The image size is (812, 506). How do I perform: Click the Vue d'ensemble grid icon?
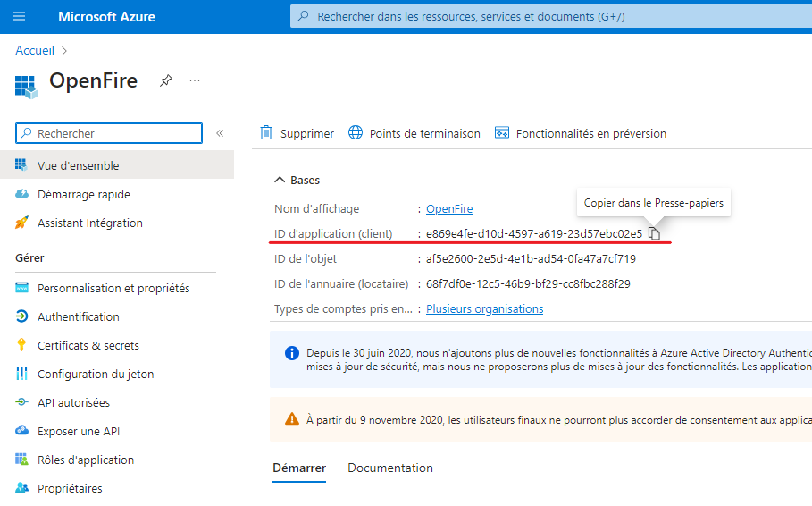click(21, 164)
